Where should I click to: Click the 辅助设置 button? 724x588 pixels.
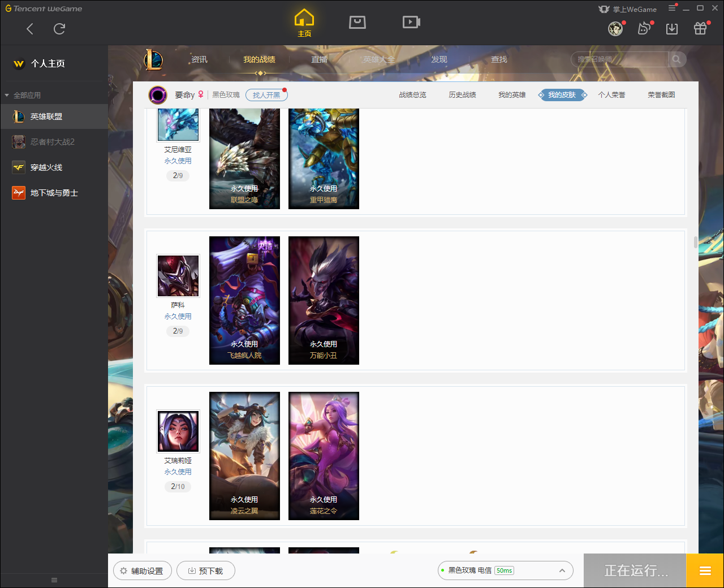[143, 571]
